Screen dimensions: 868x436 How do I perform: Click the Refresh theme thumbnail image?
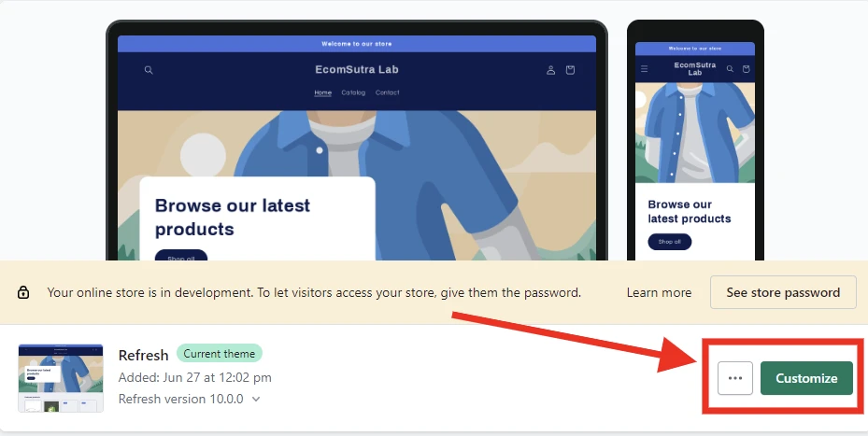61,378
